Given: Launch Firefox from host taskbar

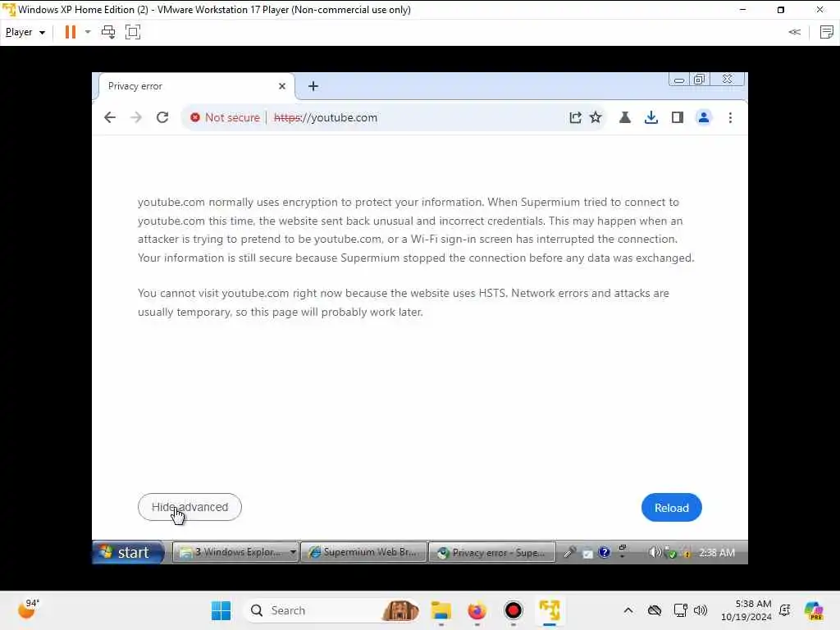Looking at the screenshot, I should point(477,610).
